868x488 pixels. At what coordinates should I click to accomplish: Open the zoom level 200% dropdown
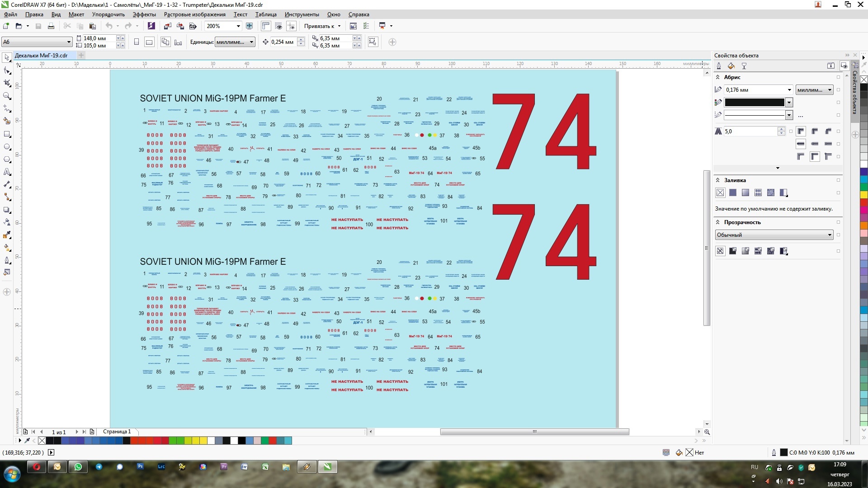pyautogui.click(x=238, y=26)
